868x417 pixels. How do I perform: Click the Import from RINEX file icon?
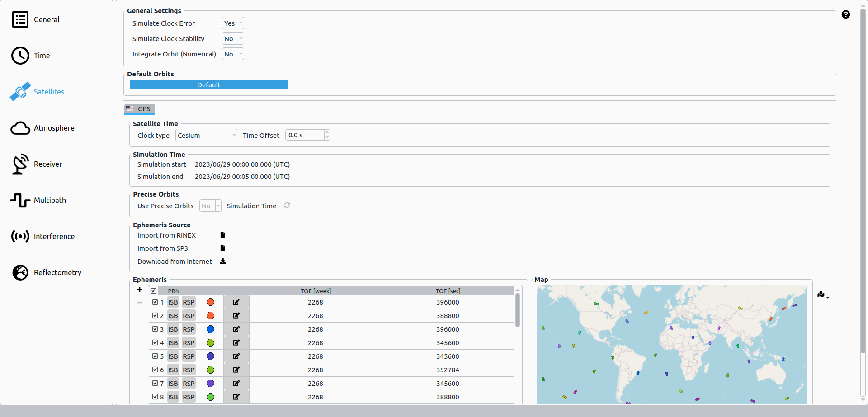pyautogui.click(x=222, y=235)
